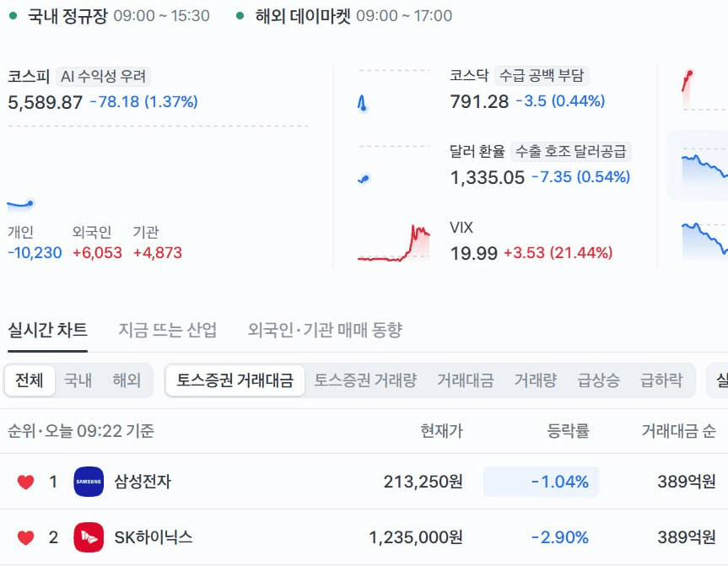Unfavorite 삼성전자 with the heart icon
The height and width of the screenshot is (566, 728).
point(25,482)
